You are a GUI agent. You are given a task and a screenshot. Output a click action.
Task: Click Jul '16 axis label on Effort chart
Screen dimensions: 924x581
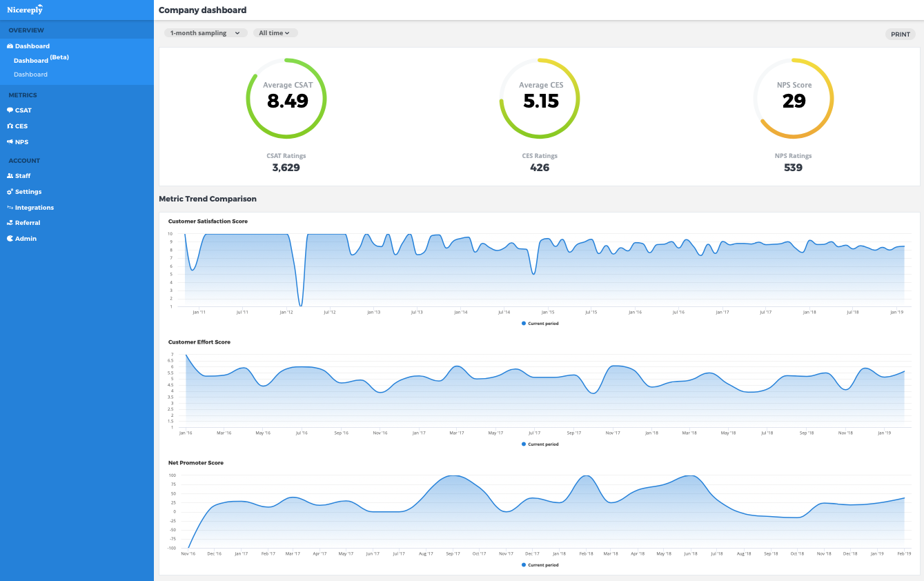point(302,433)
